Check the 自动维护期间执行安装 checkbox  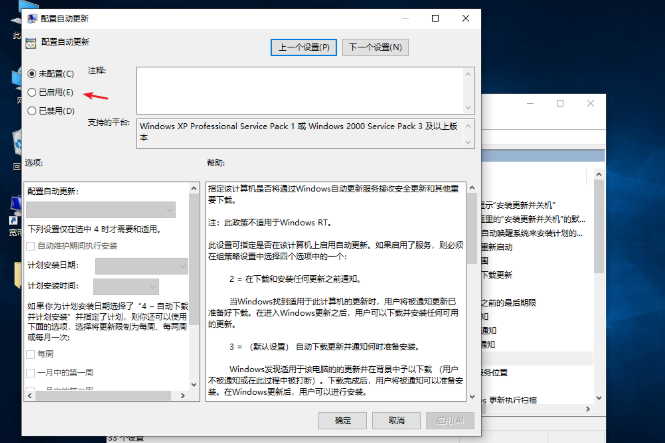[x=31, y=246]
